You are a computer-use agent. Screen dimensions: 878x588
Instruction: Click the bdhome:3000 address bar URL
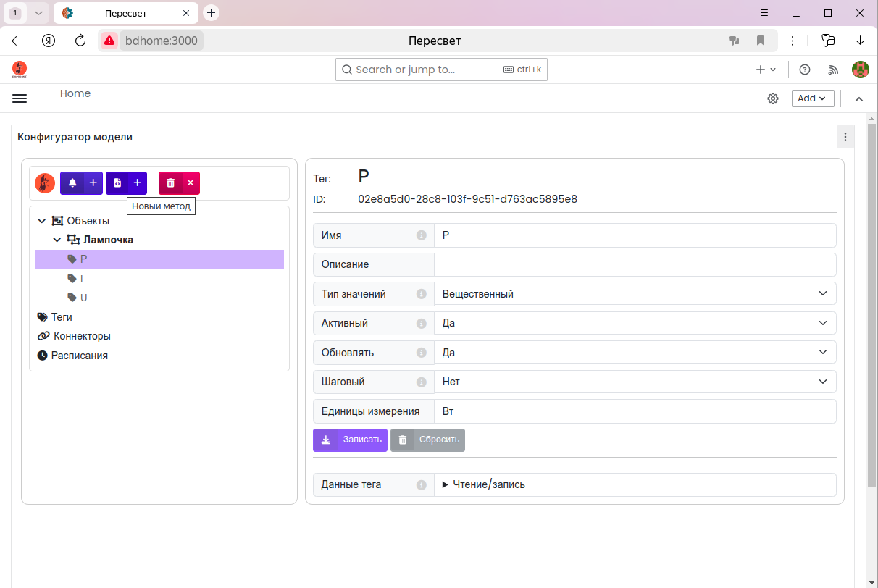(x=162, y=41)
